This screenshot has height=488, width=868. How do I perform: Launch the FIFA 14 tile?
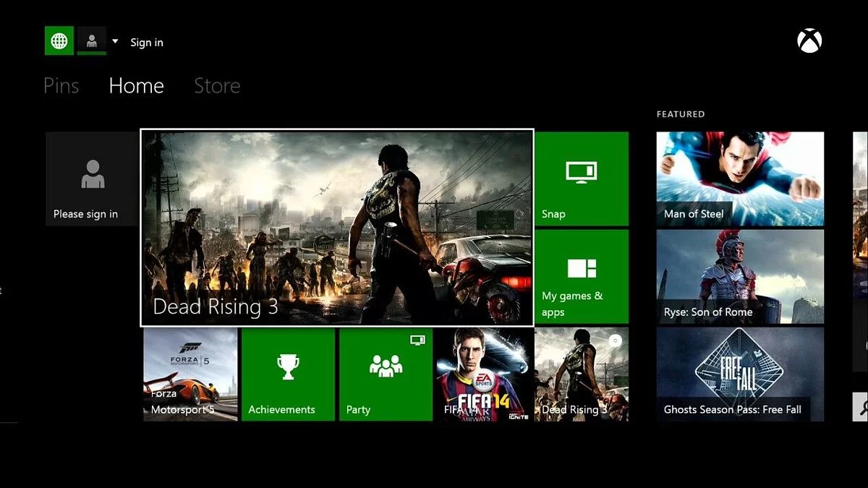(x=484, y=374)
